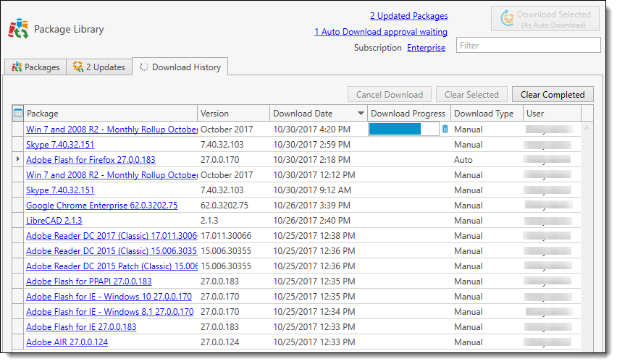Click the Package Library logo icon

(x=18, y=29)
